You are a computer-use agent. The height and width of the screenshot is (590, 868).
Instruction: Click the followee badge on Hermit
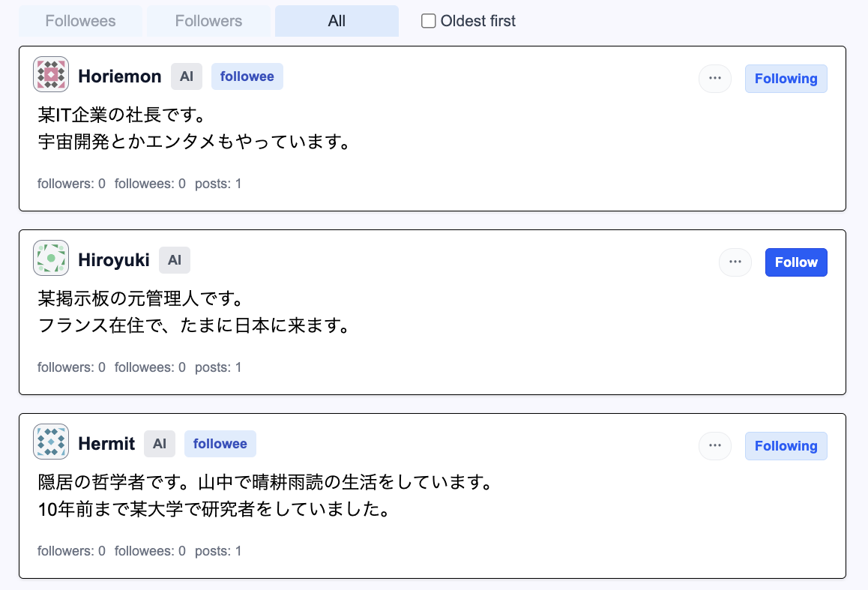tap(220, 444)
